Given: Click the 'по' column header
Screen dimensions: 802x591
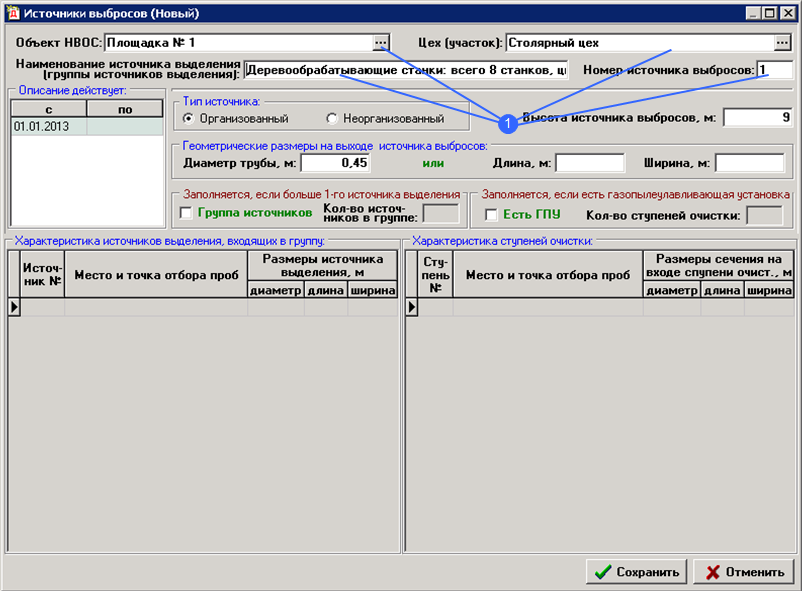Looking at the screenshot, I should point(124,109).
